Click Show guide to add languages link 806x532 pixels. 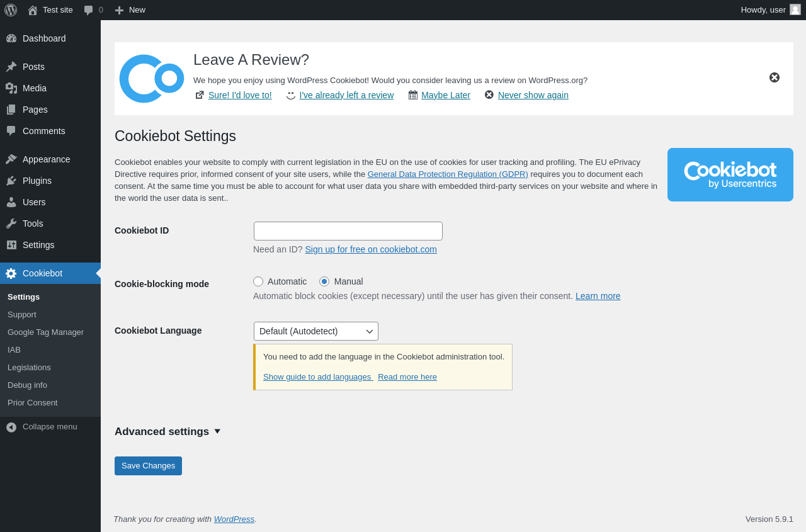point(317,377)
